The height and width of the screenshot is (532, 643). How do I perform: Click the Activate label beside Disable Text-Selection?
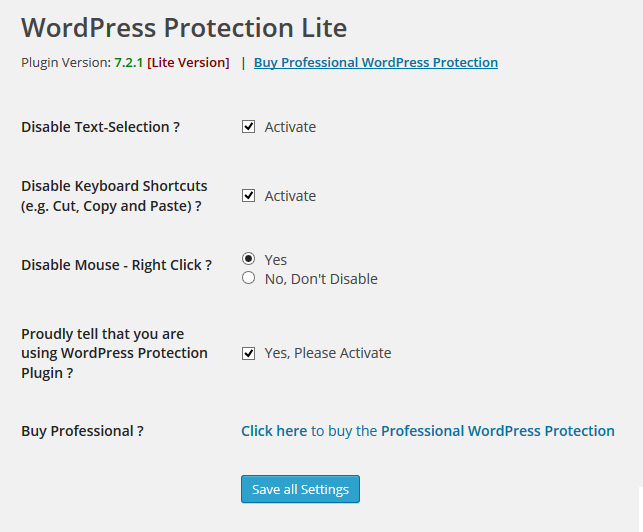(290, 127)
